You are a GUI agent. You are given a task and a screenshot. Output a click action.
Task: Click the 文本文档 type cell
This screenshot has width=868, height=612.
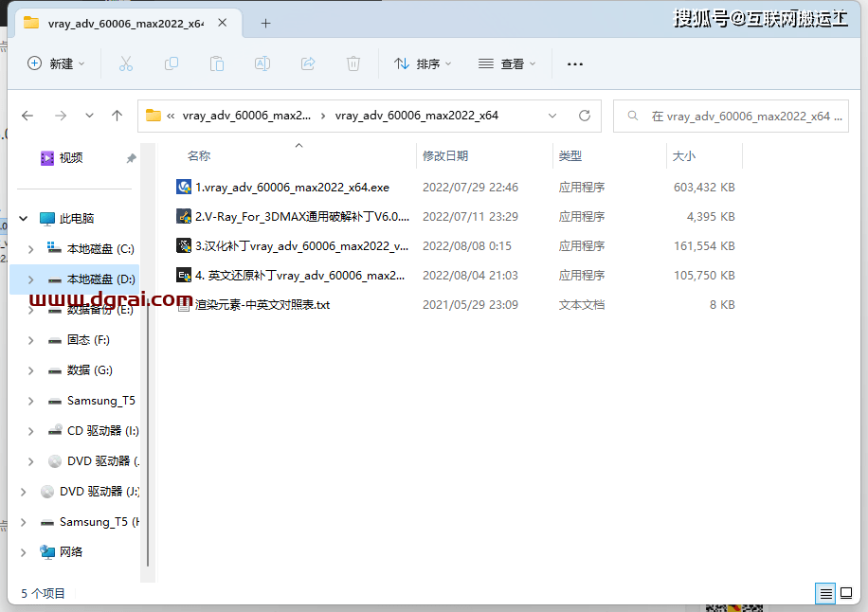click(x=581, y=305)
